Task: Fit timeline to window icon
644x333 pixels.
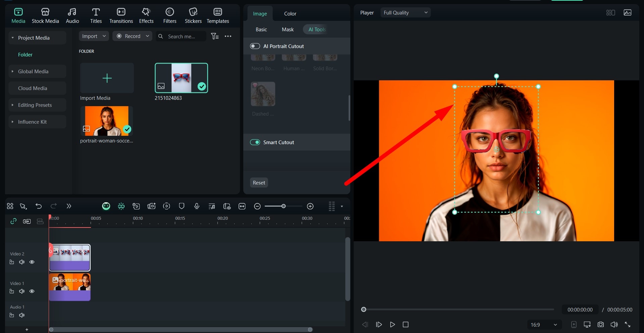Action: click(x=242, y=206)
